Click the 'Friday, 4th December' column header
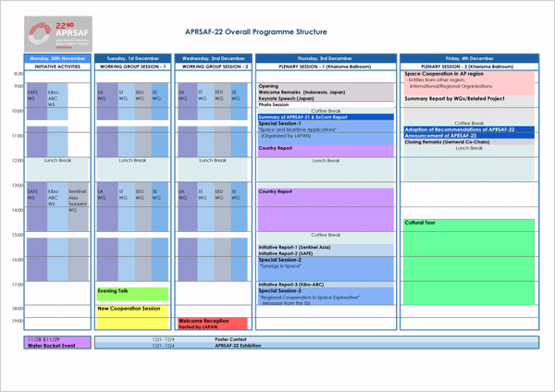Viewport: 555px width, 392px height. click(x=469, y=58)
